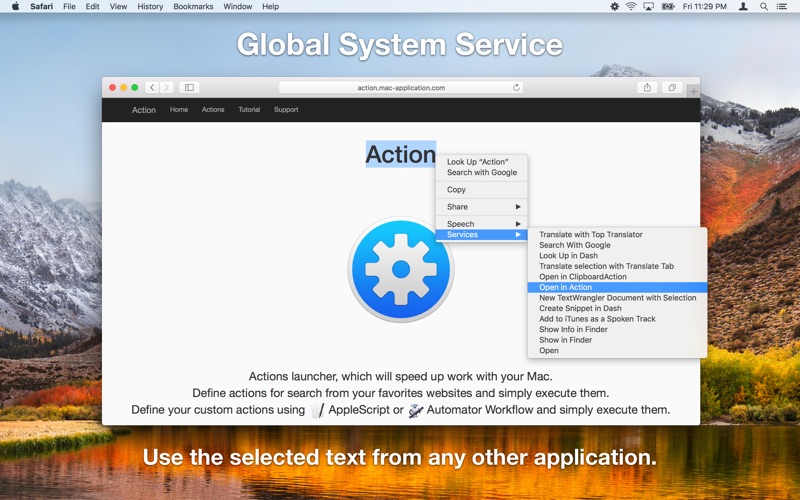Open the View menu

pos(118,7)
